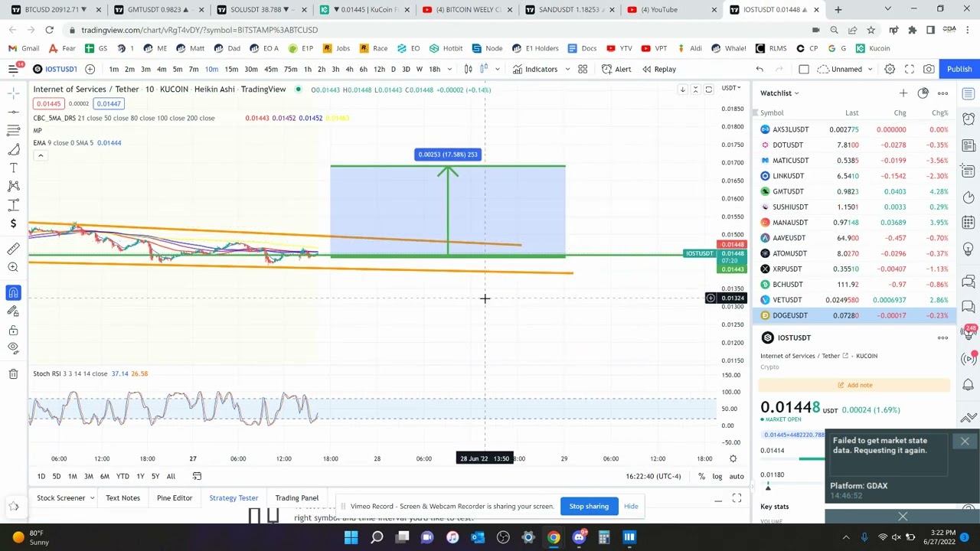
Task: Select GMTUSDT in the watchlist
Action: click(x=854, y=191)
